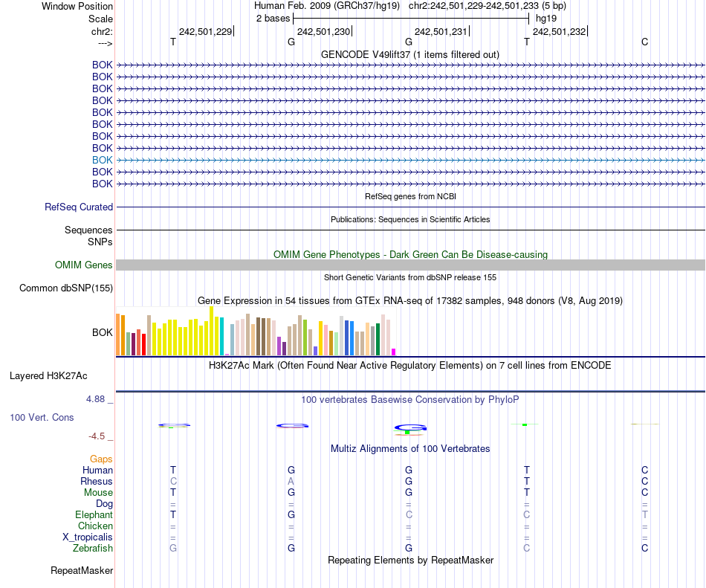Screen dimensions: 706x588
Task: Click the G base in Elephant row
Action: [291, 514]
